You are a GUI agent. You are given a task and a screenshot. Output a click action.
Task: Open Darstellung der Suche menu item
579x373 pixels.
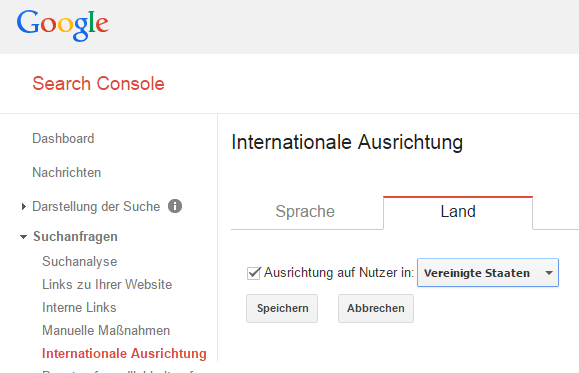tap(96, 206)
